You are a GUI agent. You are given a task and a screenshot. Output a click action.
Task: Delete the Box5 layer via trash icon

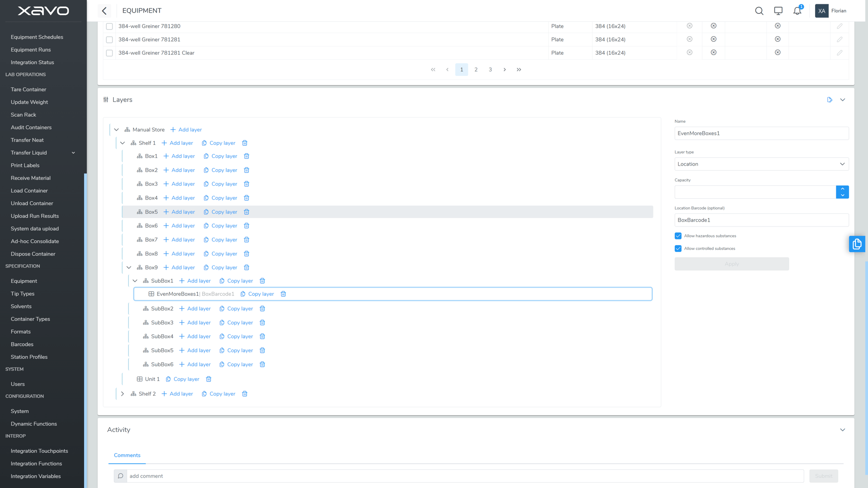pos(247,212)
